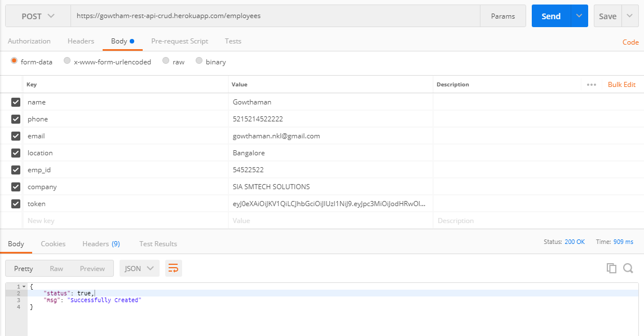Image resolution: width=644 pixels, height=336 pixels.
Task: Select the binary body radio option
Action: 199,61
